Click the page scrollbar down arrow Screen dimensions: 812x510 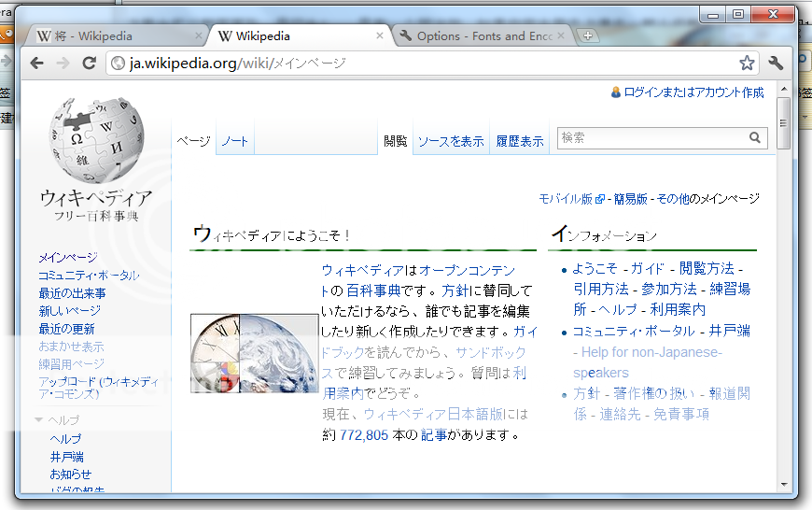coord(784,485)
